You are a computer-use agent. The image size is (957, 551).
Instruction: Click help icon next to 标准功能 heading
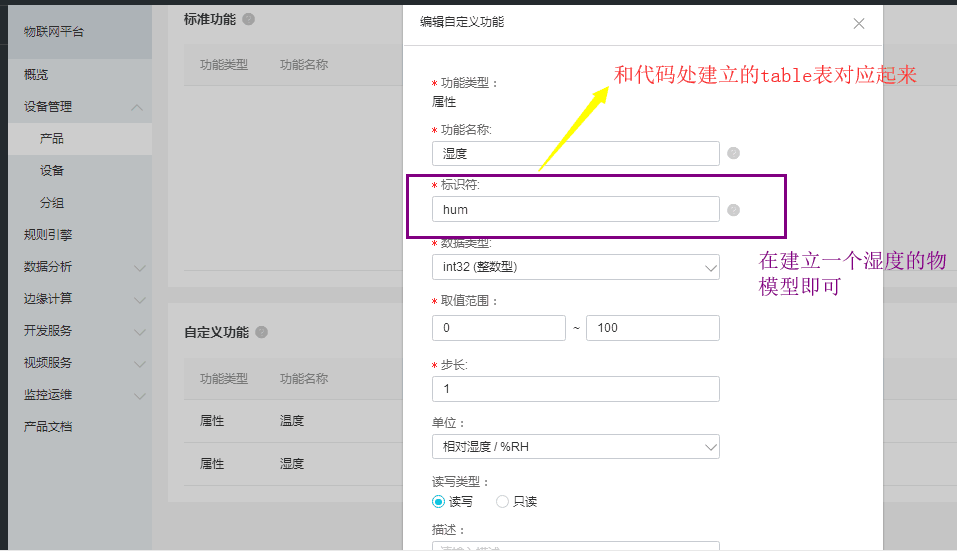pyautogui.click(x=248, y=20)
